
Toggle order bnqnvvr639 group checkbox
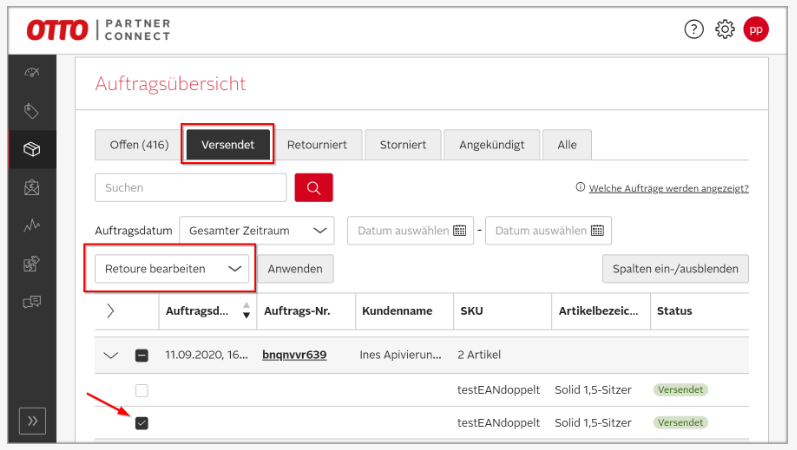[x=142, y=355]
